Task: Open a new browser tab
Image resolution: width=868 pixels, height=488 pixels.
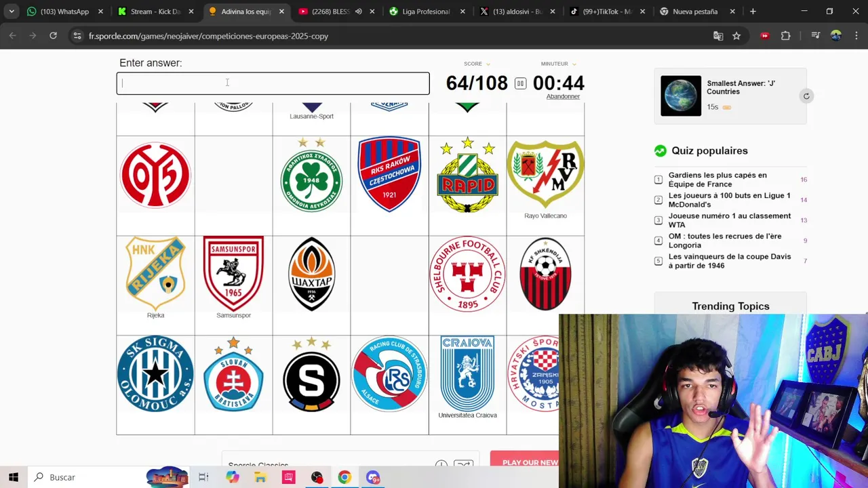Action: 753,12
